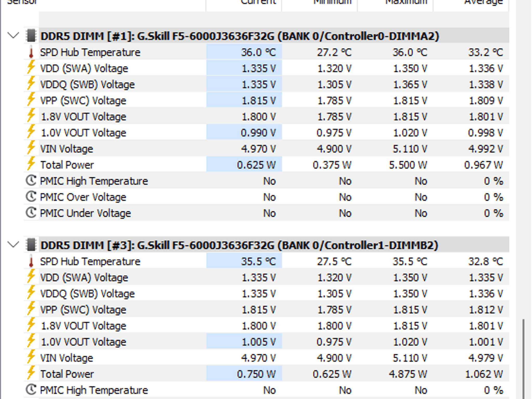The height and width of the screenshot is (399, 532).
Task: Click the thermometer icon for DIMM #1 SPD Hub Temperature
Action: pyautogui.click(x=31, y=52)
